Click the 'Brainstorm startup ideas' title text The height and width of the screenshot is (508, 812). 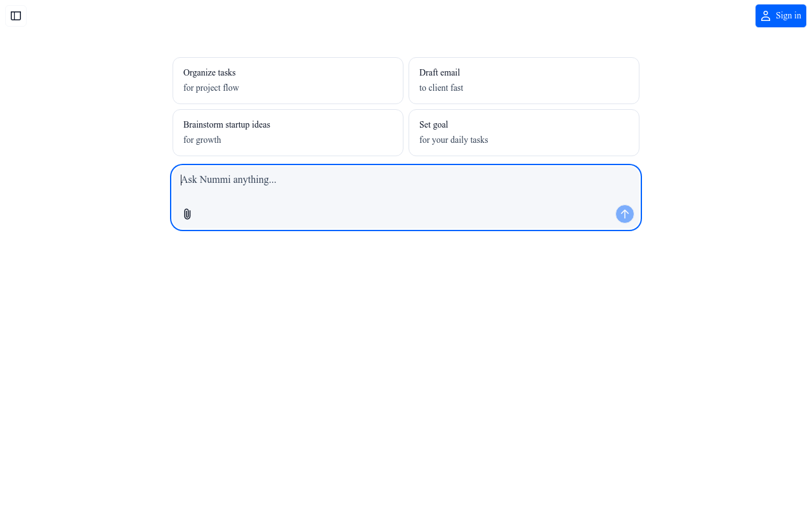pos(226,125)
